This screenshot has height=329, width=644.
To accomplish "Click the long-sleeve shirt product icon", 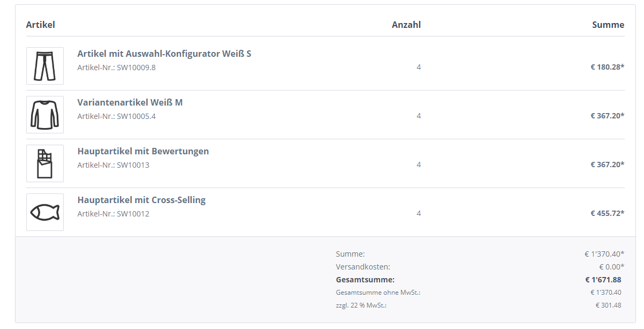I will pos(45,115).
